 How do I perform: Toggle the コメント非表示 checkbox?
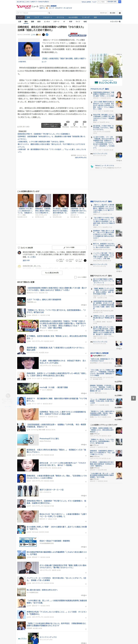point(75,277)
